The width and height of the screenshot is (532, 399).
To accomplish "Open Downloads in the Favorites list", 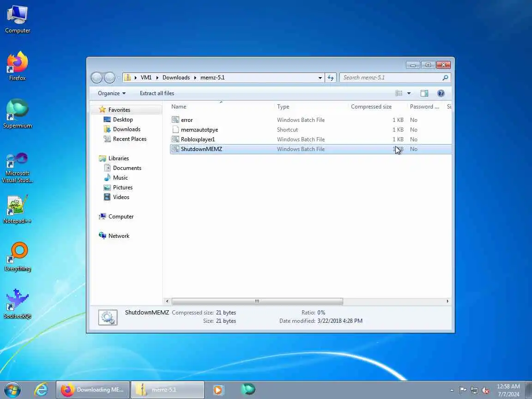I will click(127, 129).
